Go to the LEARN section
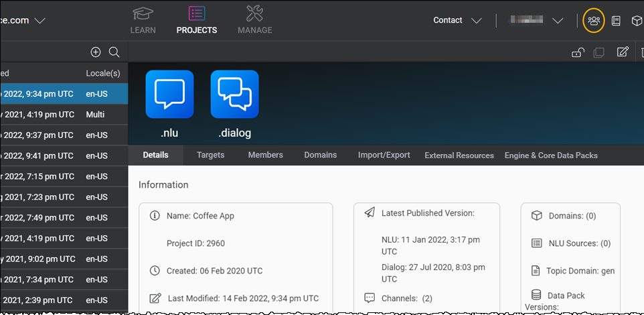The image size is (644, 315). (x=143, y=20)
